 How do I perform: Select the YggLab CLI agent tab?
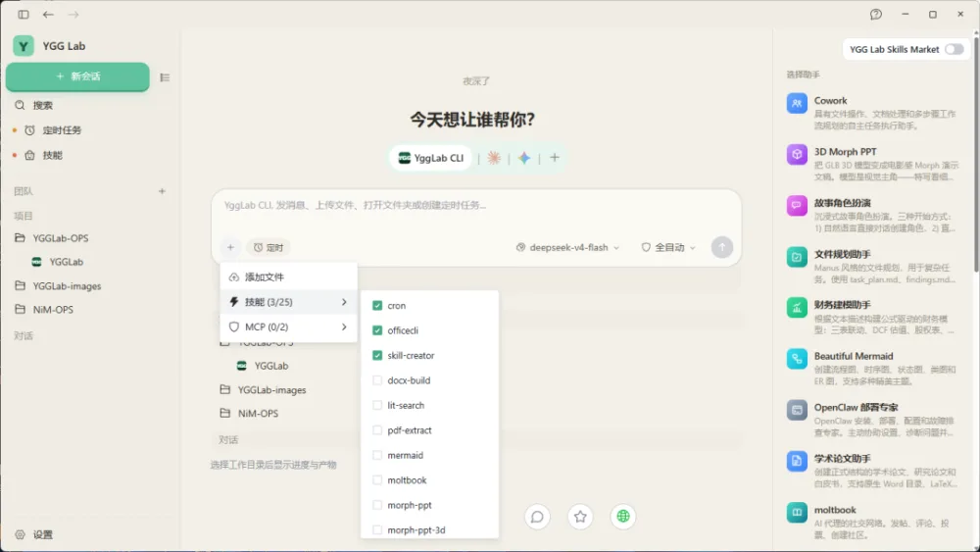click(x=431, y=158)
